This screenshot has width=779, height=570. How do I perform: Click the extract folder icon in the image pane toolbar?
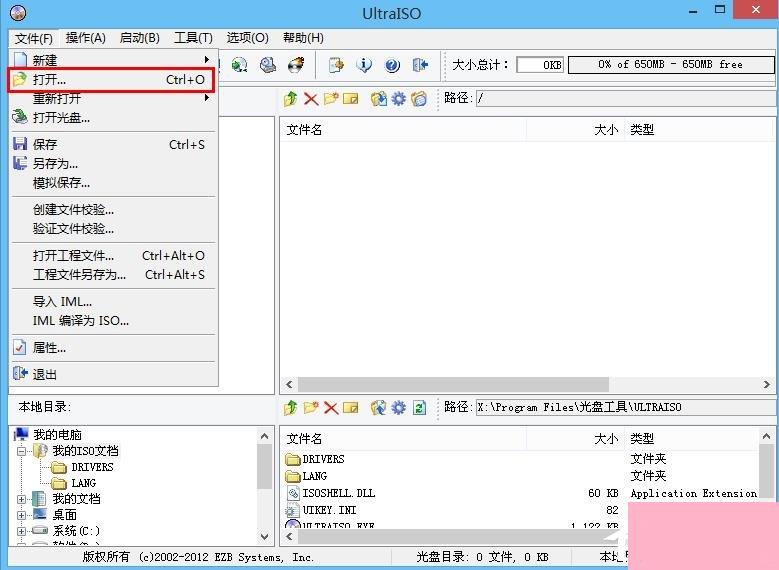tap(379, 98)
